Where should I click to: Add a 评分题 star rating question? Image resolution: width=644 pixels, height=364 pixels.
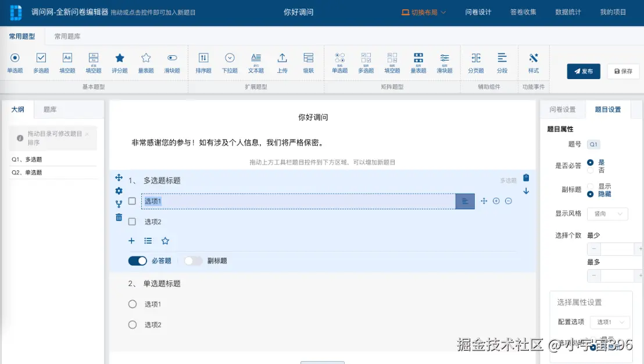(x=120, y=63)
